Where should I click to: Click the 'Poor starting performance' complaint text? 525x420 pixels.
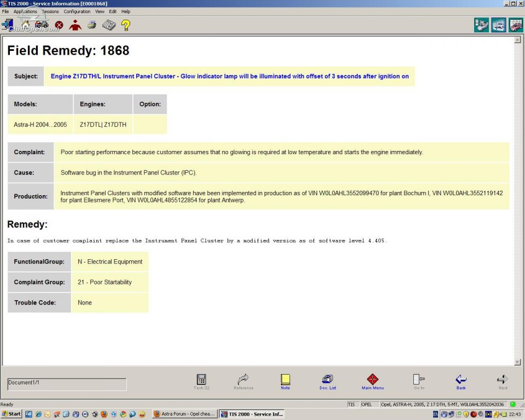[x=242, y=153]
